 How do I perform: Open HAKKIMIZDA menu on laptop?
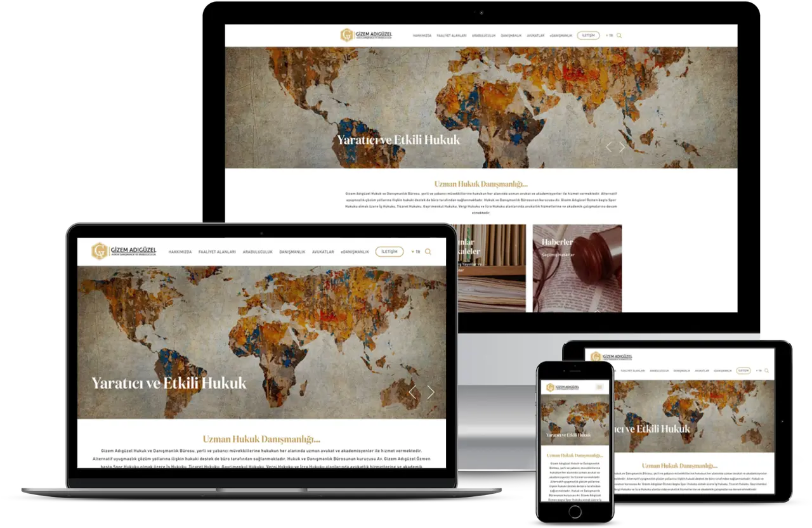(180, 252)
